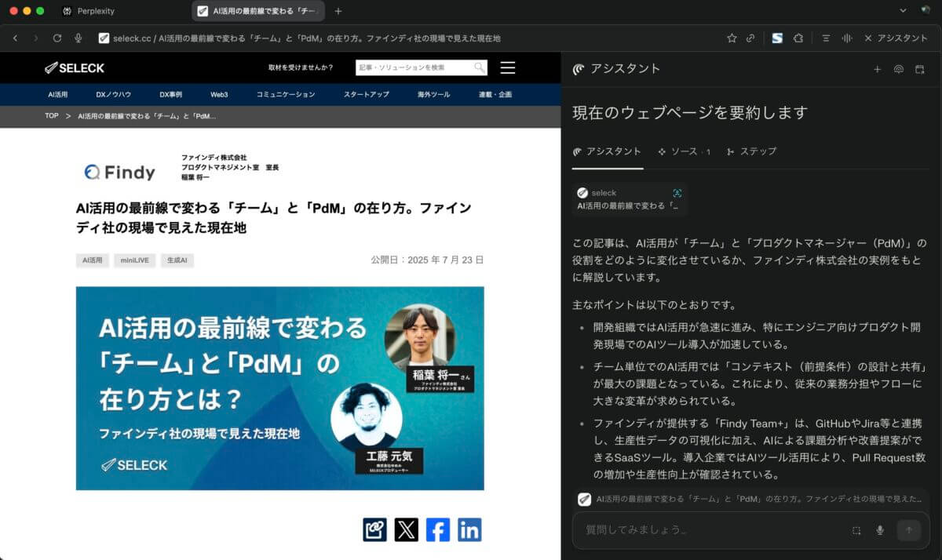Close the assistant sidebar via the アシスタント button
The width and height of the screenshot is (942, 560).
896,38
